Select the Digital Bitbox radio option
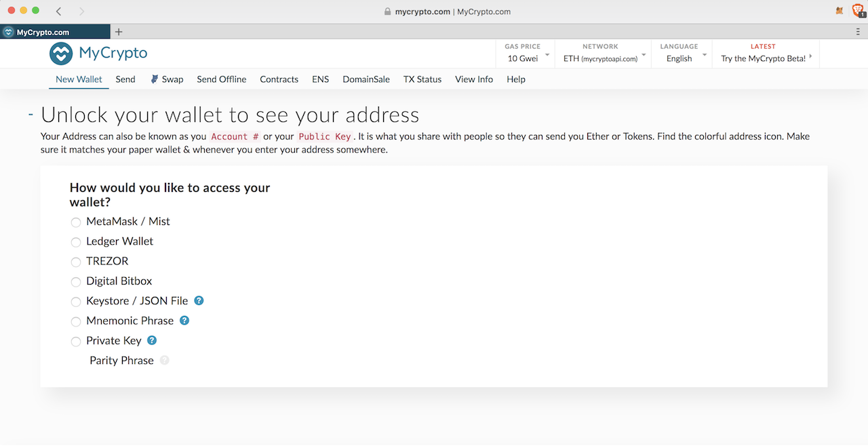The image size is (868, 448). 76,281
